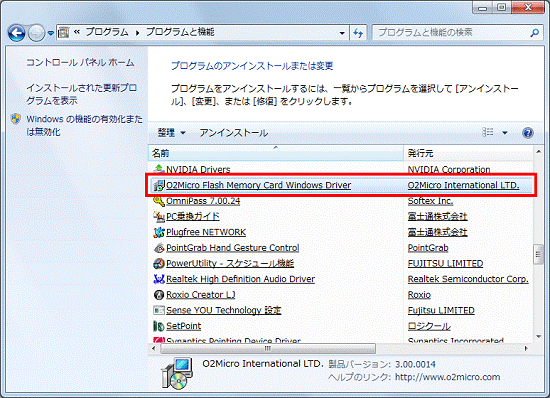This screenshot has width=550, height=398.
Task: Expand the address bar history dropdown
Action: click(342, 33)
